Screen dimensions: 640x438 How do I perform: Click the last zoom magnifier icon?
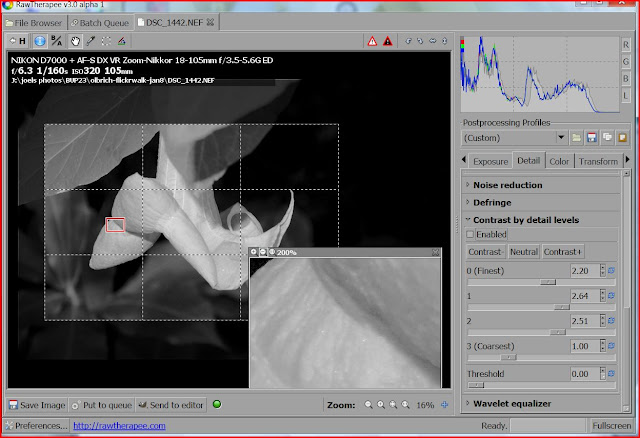pos(406,405)
